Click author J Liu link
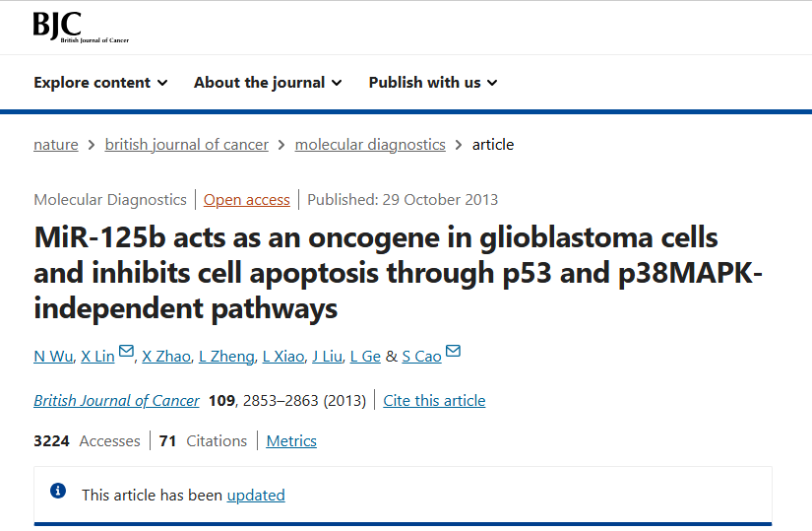The image size is (812, 531). pyautogui.click(x=328, y=357)
